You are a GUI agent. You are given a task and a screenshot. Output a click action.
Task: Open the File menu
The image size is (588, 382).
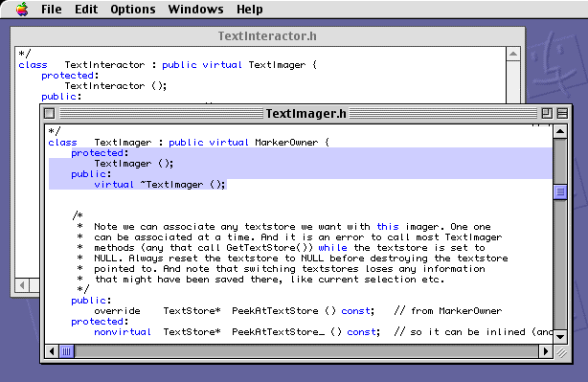(52, 9)
